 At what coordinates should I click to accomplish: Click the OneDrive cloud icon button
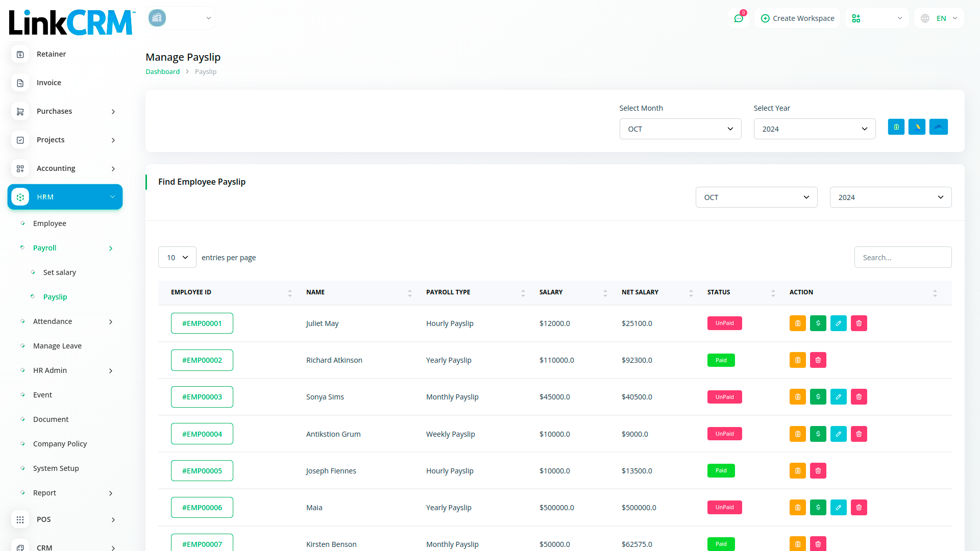[x=938, y=127]
